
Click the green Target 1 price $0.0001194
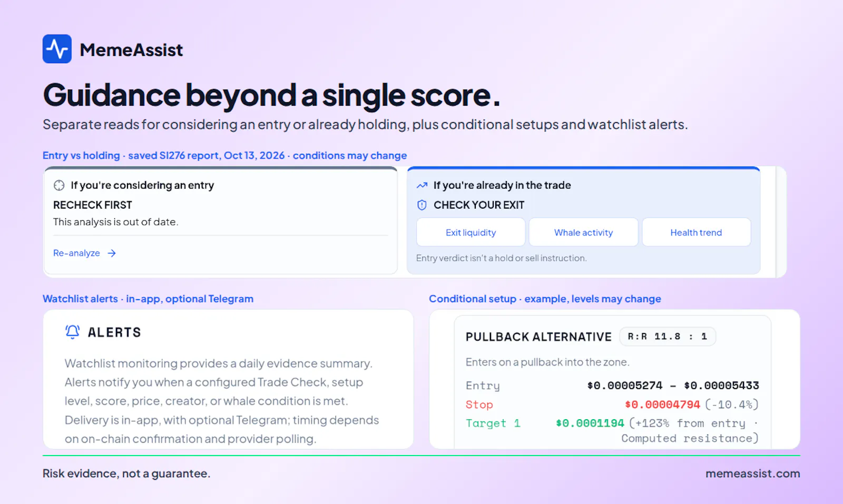pyautogui.click(x=590, y=423)
